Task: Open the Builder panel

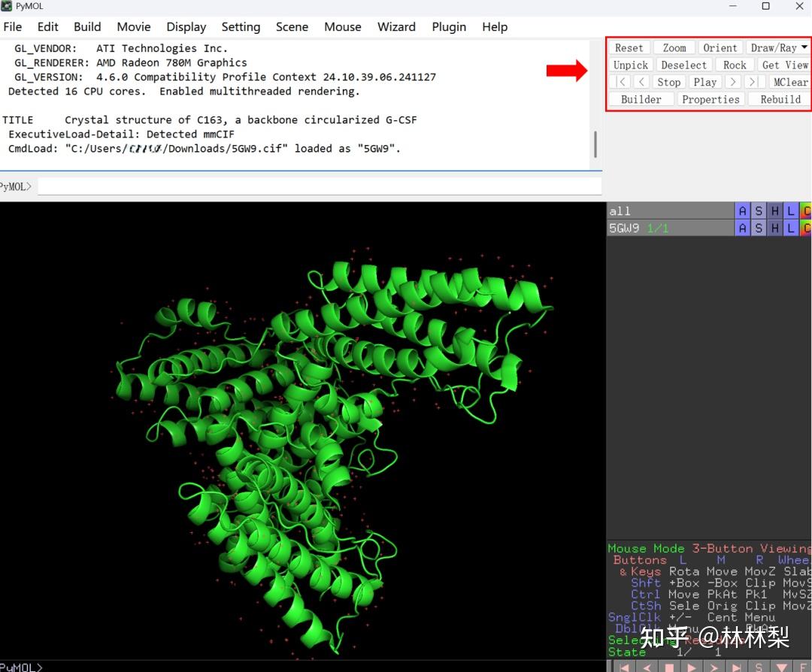Action: (641, 98)
